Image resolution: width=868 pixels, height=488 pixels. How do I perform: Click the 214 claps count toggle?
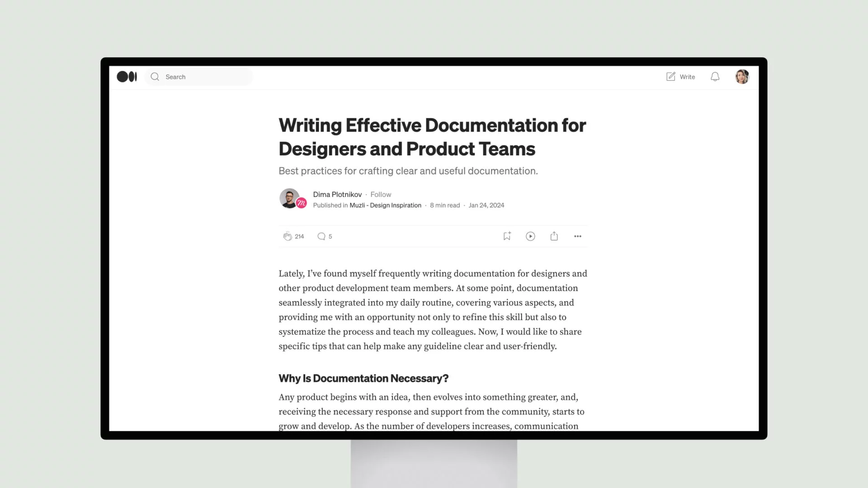click(x=299, y=236)
